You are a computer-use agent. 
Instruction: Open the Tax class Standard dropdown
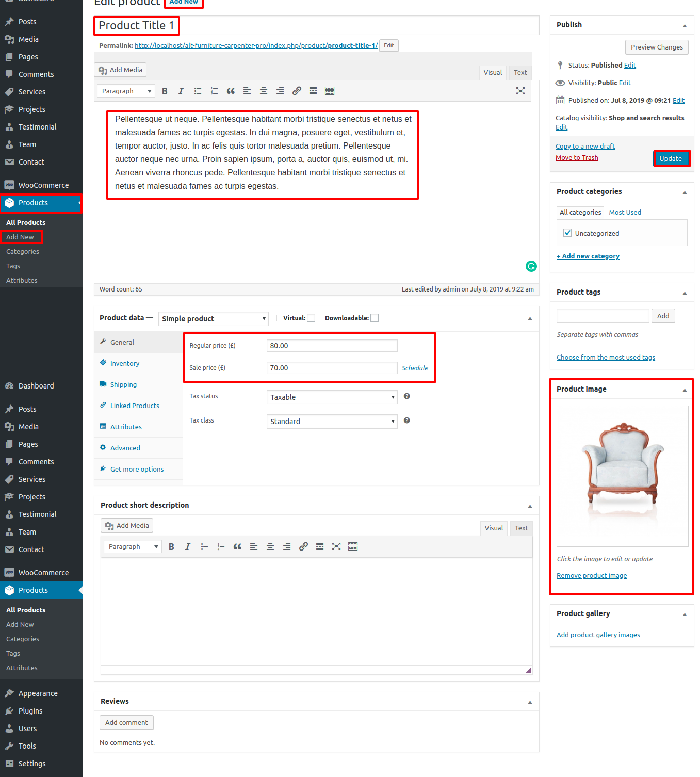[332, 422]
